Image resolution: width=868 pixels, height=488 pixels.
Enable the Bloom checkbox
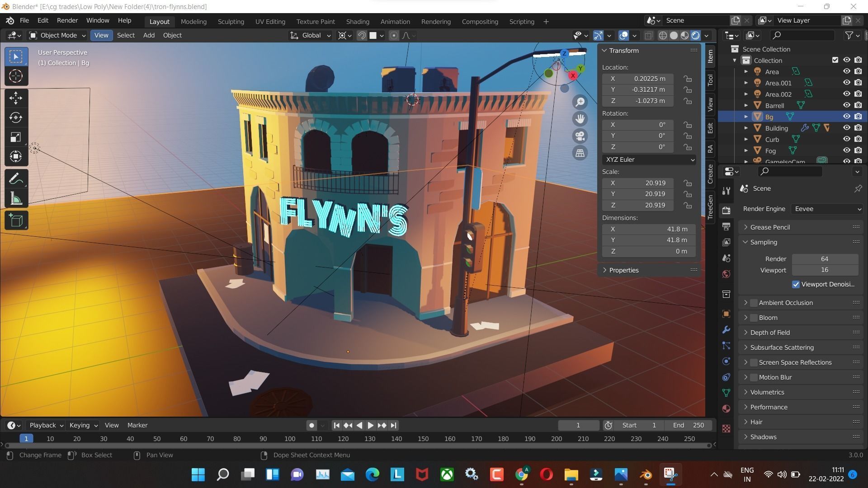click(x=754, y=318)
